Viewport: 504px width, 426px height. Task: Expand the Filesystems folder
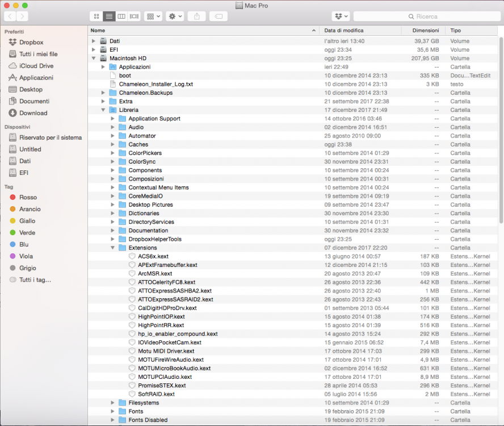click(112, 403)
